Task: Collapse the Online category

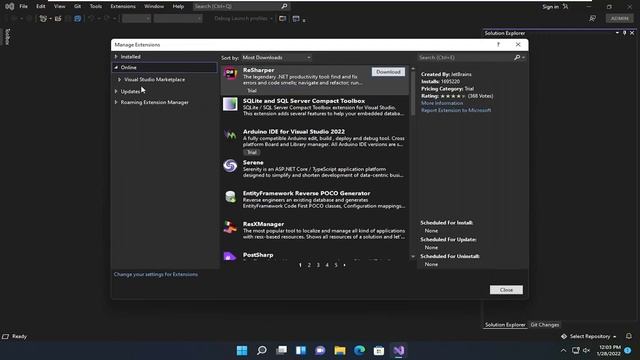Action: [116, 67]
